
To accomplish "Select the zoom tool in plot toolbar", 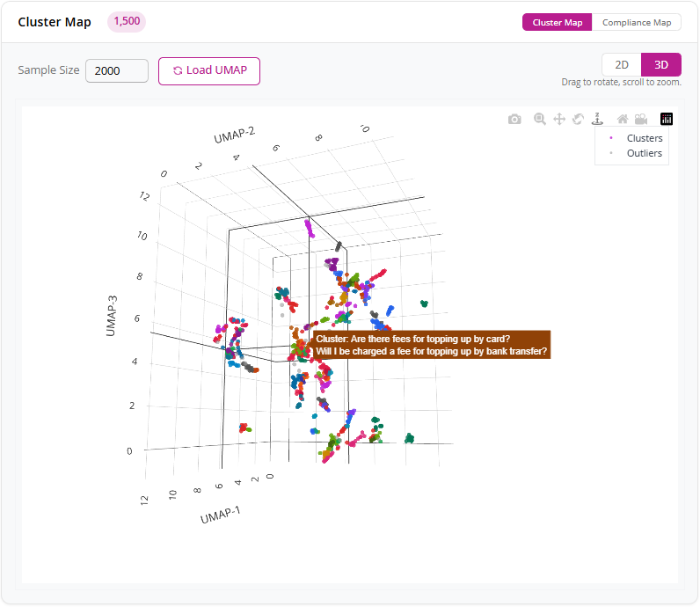I will [540, 119].
